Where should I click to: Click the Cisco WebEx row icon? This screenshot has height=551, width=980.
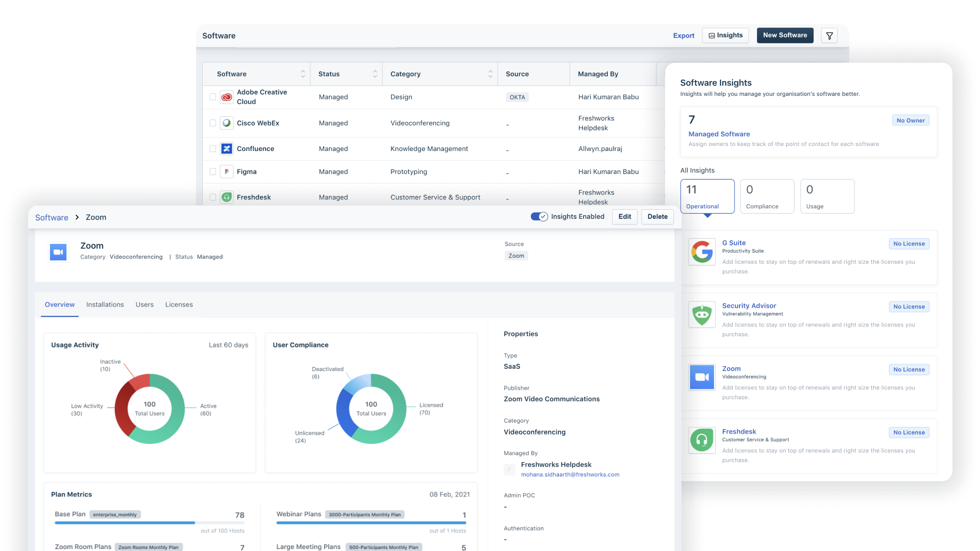(x=227, y=123)
